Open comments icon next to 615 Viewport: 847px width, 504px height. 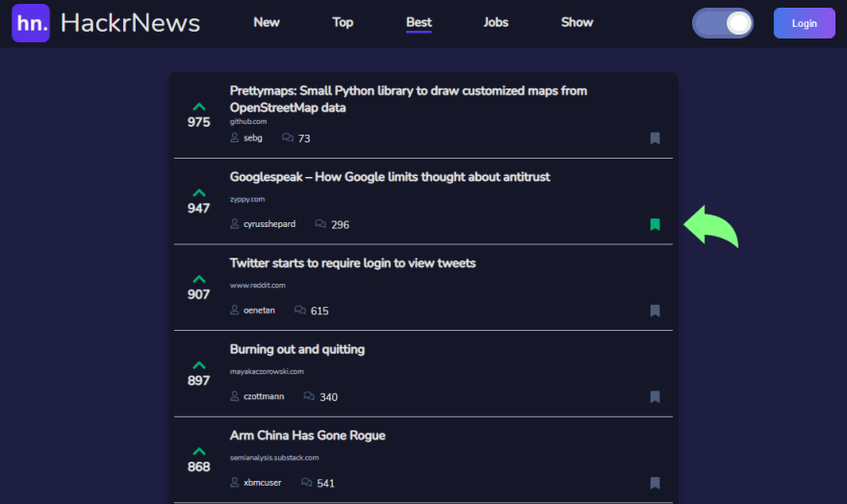click(299, 311)
